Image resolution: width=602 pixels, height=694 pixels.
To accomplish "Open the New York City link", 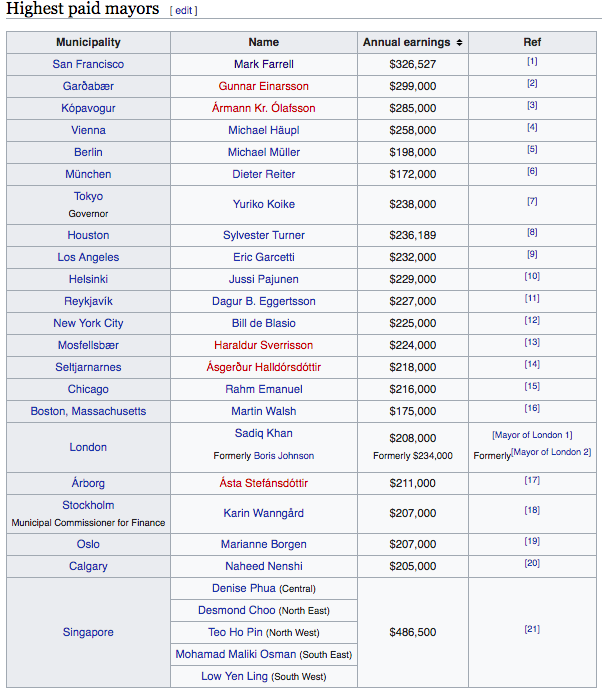I will [x=88, y=323].
